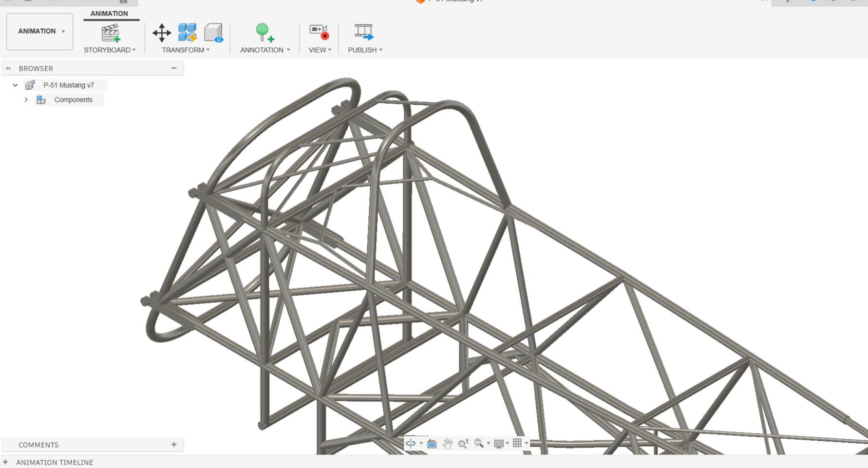Click the P-51 Mustang v7 document icon
This screenshot has width=868, height=468.
coord(30,85)
